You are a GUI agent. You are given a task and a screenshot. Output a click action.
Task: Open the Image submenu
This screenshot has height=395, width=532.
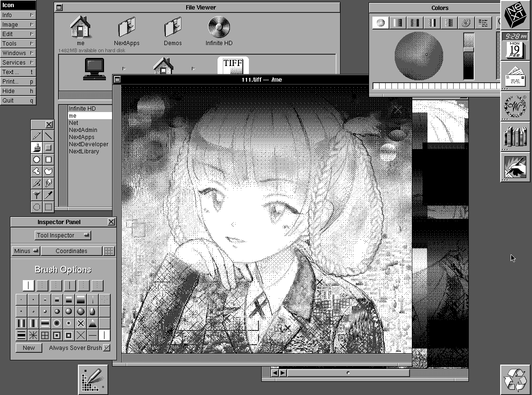pyautogui.click(x=18, y=25)
